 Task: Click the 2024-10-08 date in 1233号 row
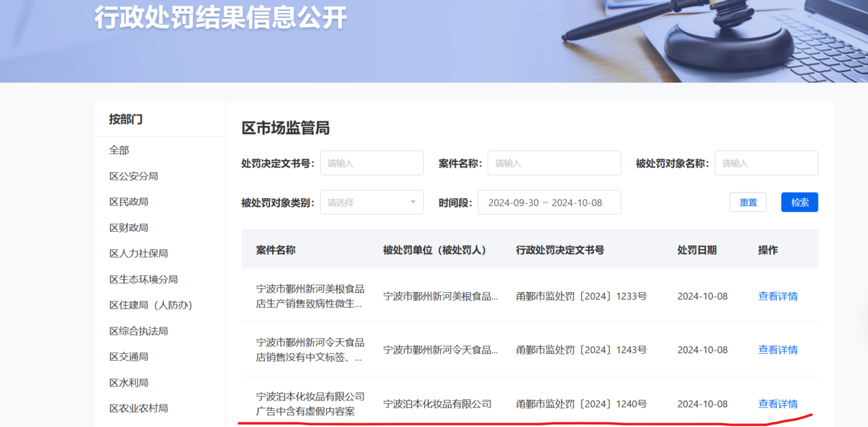(x=703, y=296)
